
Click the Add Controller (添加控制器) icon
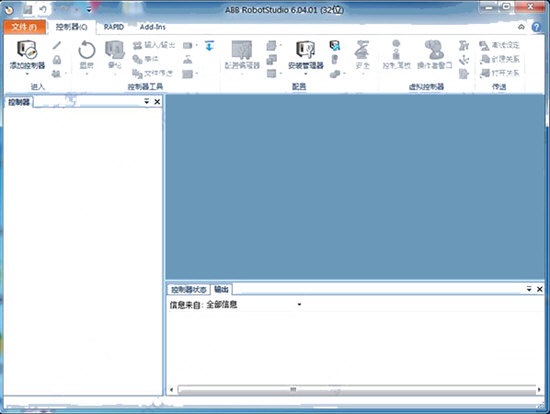(x=27, y=49)
